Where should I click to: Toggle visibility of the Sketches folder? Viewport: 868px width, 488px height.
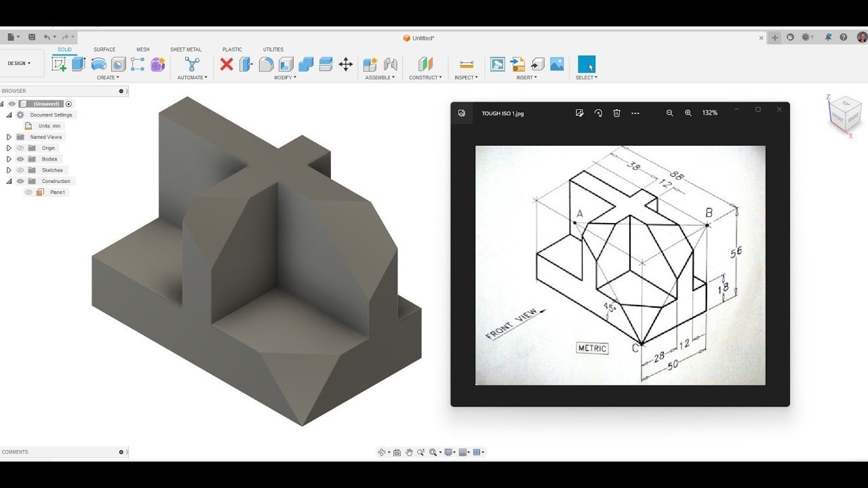point(20,170)
